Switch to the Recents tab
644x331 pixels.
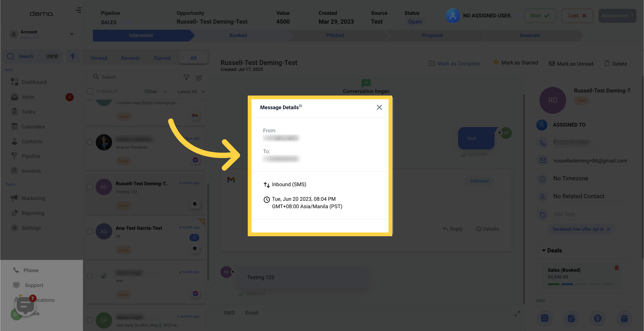130,58
